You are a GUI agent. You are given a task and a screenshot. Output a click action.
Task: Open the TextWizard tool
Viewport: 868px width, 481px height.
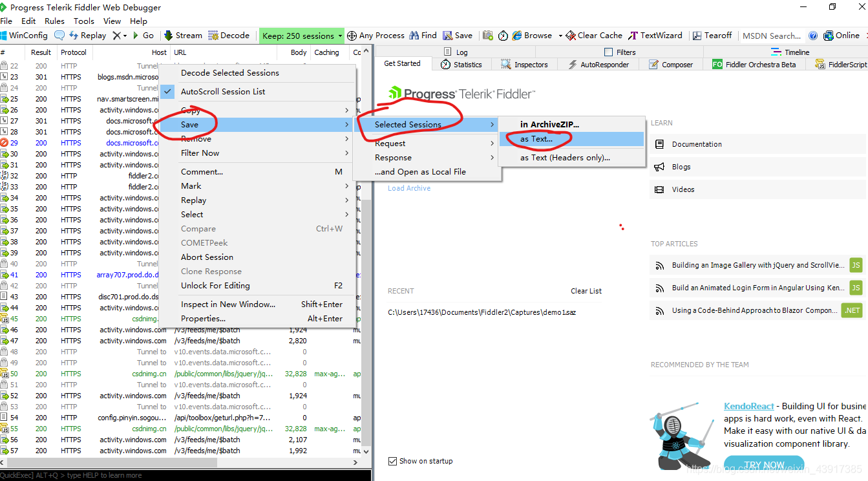[x=655, y=36]
